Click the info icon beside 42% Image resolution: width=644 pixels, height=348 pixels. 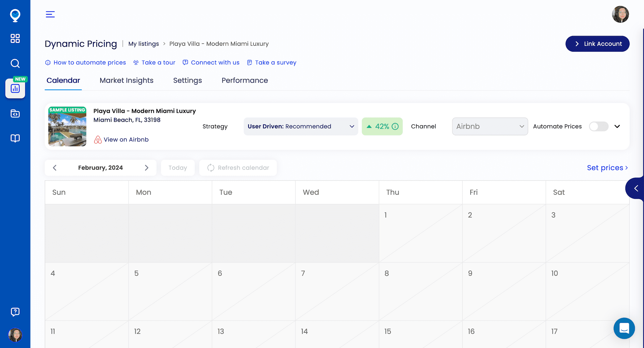coord(395,126)
